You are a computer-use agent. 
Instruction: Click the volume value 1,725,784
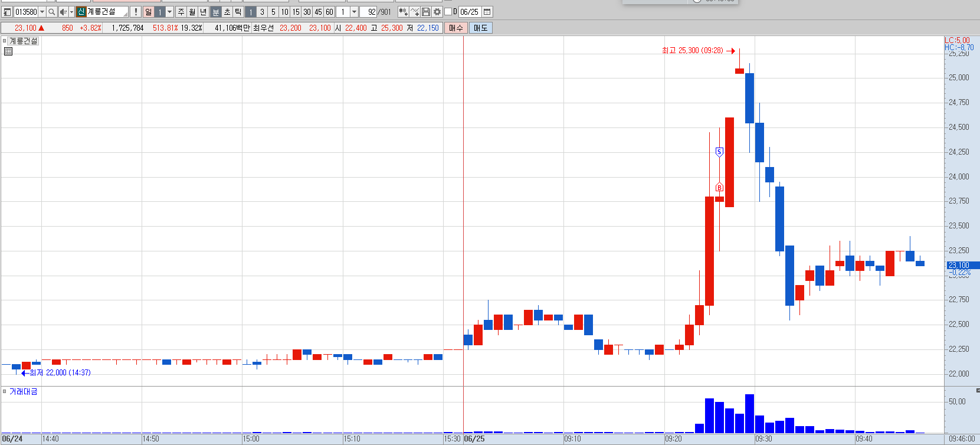click(127, 28)
